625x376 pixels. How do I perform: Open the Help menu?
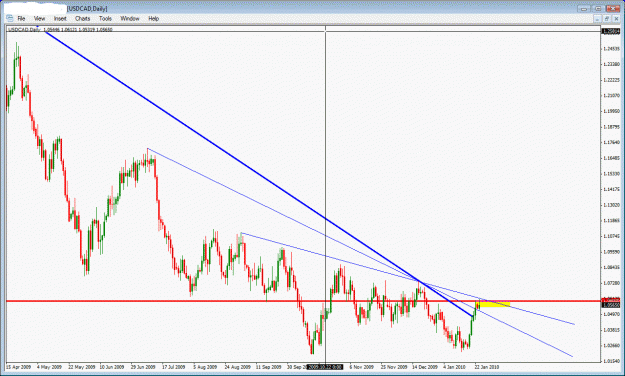tap(153, 18)
